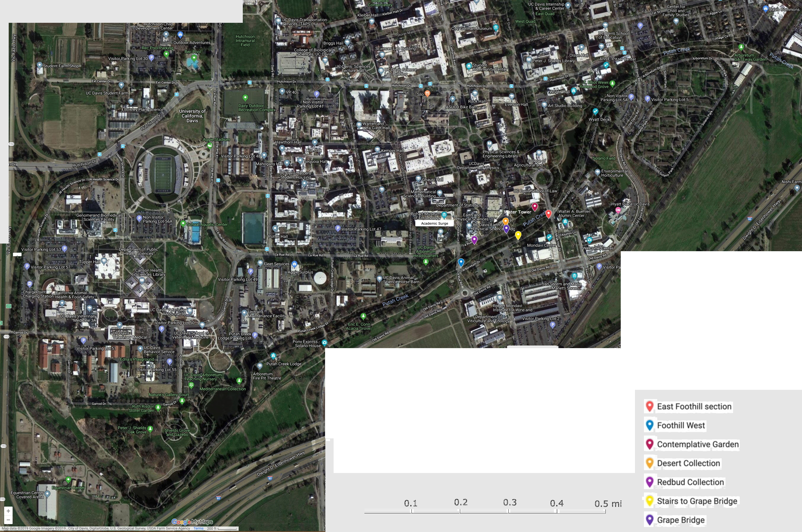802x532 pixels.
Task: Open the Student Farm Shop marker
Action: [39, 65]
